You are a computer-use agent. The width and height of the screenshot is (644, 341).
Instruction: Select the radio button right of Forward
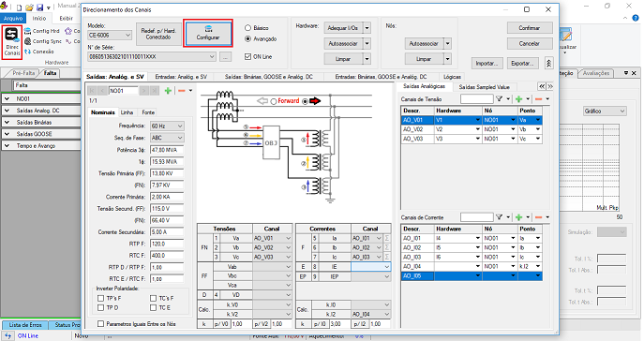click(305, 101)
